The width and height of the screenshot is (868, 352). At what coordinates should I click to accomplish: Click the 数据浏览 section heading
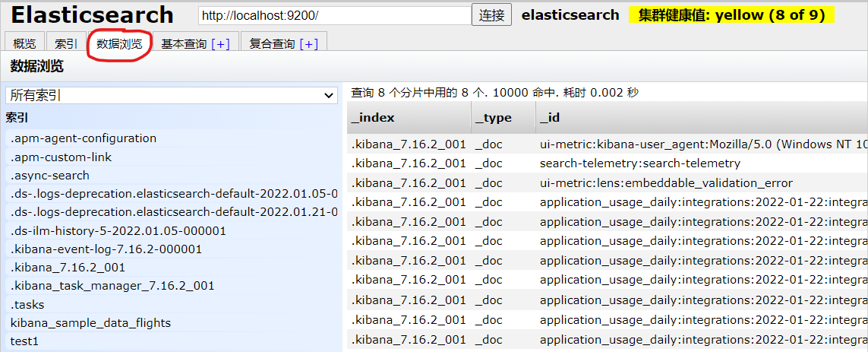pos(37,67)
